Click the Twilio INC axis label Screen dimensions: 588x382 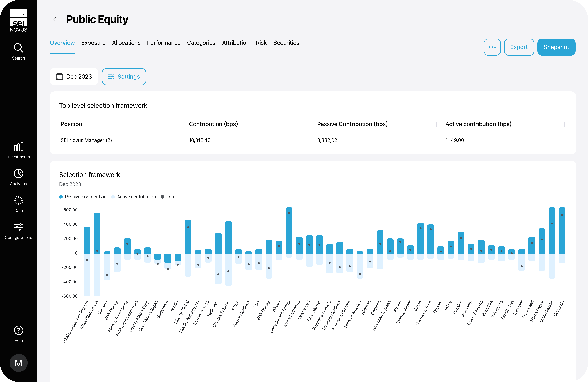(213, 309)
